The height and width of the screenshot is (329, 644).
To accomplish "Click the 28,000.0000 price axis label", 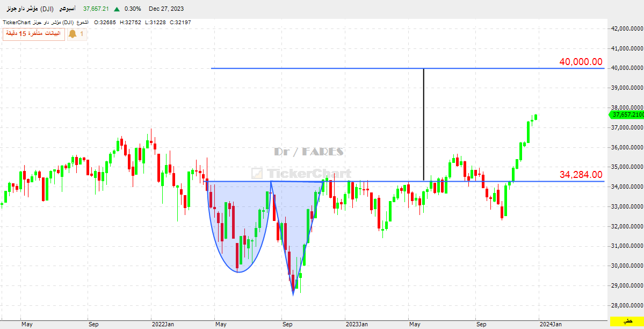I will click(x=627, y=305).
